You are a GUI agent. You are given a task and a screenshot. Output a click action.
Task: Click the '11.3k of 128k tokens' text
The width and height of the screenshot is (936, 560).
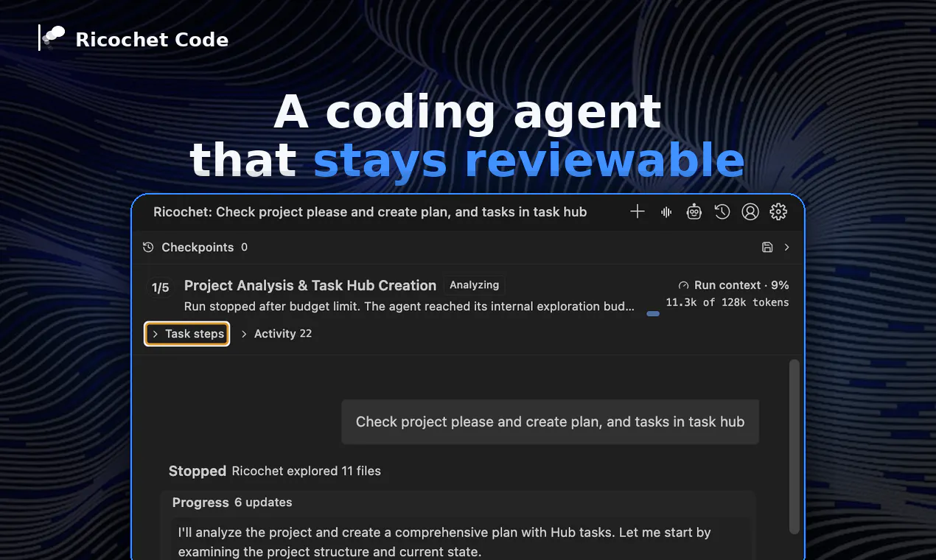click(x=727, y=302)
